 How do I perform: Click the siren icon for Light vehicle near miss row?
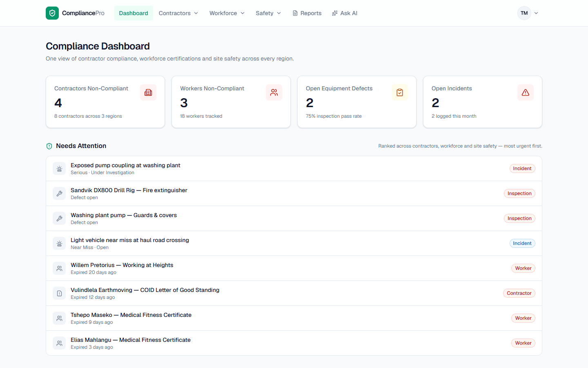pyautogui.click(x=59, y=243)
